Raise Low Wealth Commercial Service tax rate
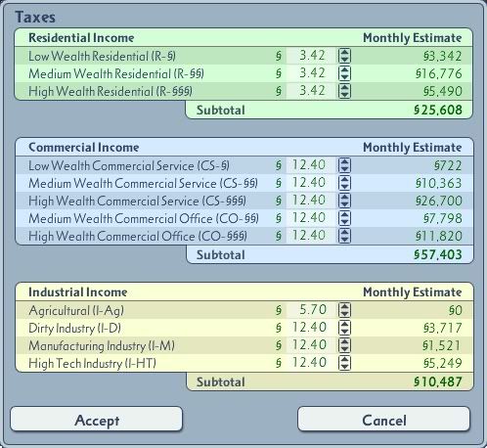Screen dimensions: 487x448 click(344, 161)
